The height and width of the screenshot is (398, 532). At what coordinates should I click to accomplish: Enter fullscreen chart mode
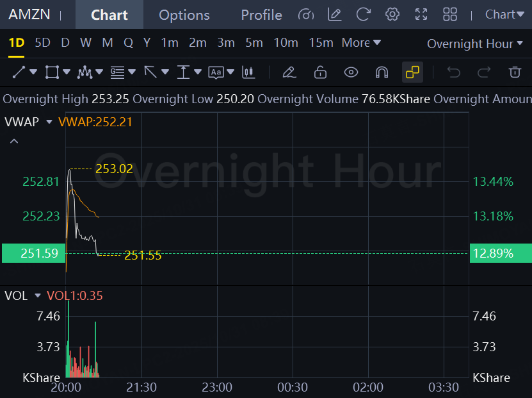point(421,15)
